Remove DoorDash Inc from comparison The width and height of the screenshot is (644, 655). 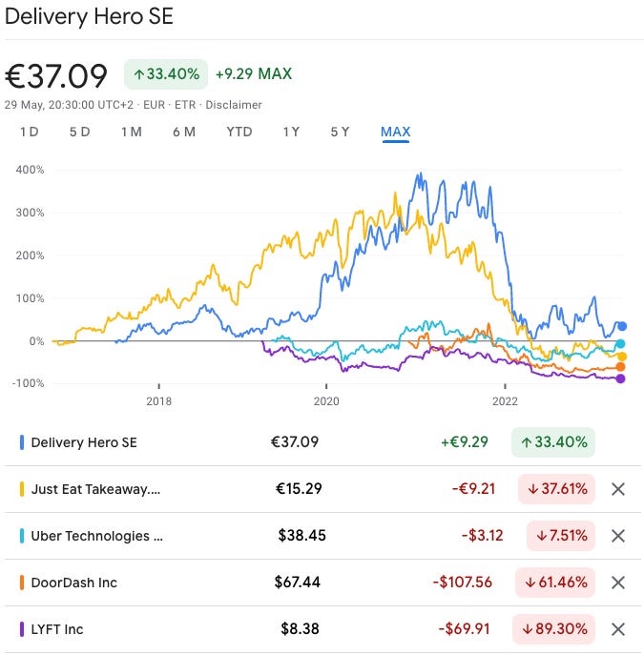(x=617, y=583)
